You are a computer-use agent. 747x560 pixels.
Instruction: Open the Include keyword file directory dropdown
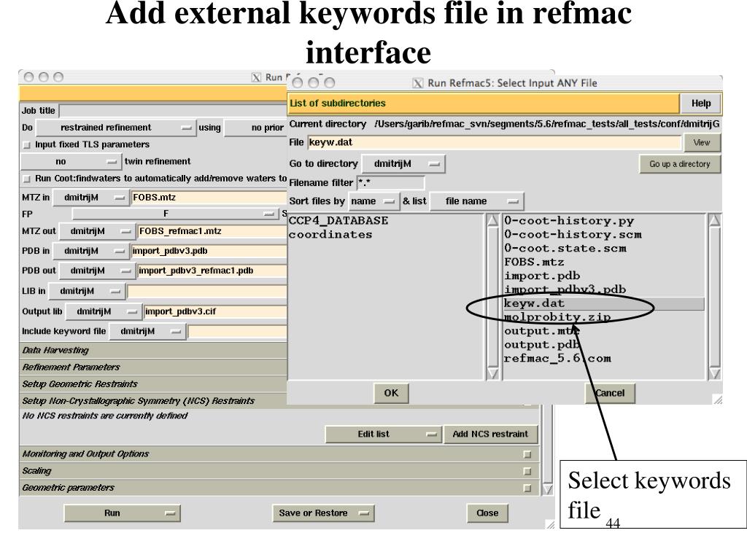click(x=147, y=332)
